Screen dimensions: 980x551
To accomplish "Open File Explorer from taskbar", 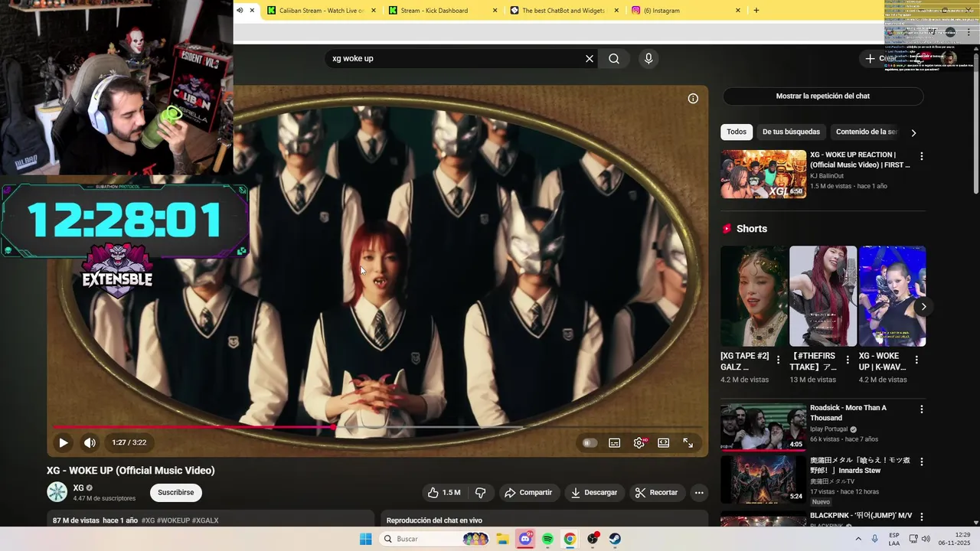I will (503, 539).
